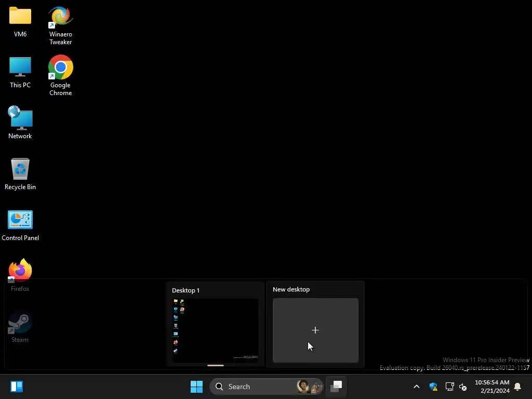Viewport: 532px width, 399px height.
Task: Click the Desktop 1 label
Action: (185, 290)
